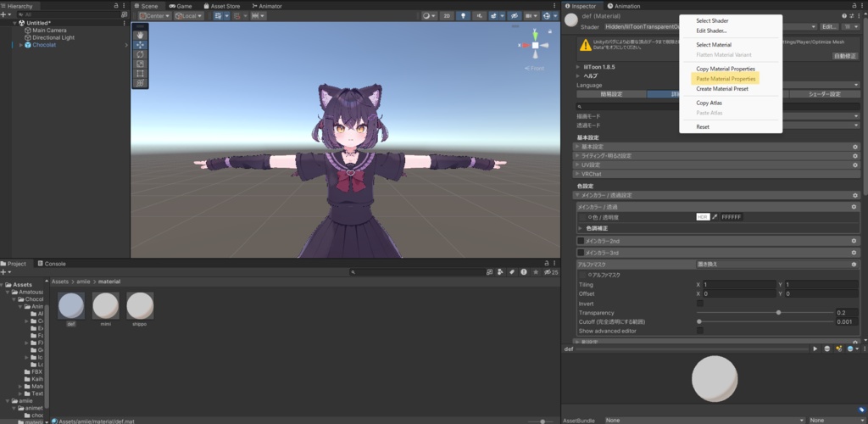Click the Cutoff slider handle
868x424 pixels.
699,321
